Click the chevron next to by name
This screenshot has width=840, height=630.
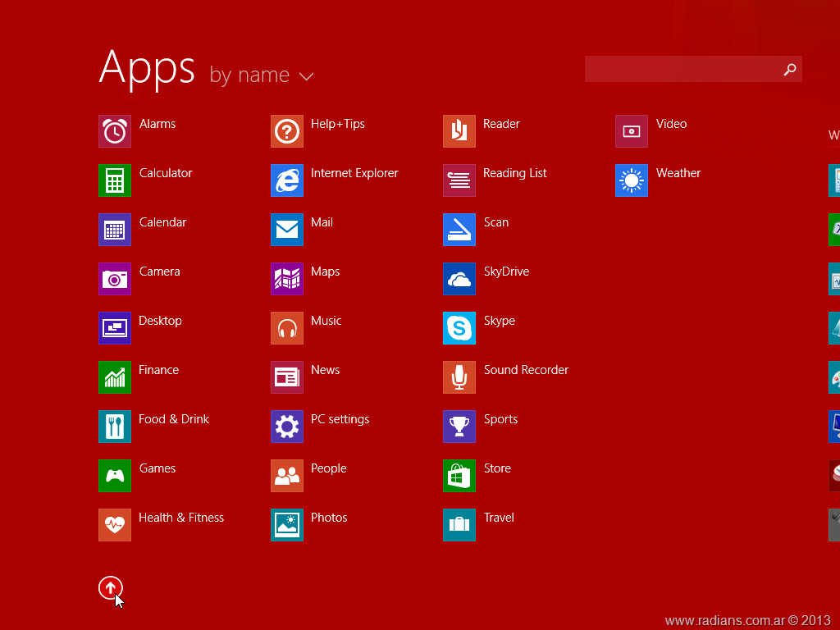pyautogui.click(x=306, y=76)
